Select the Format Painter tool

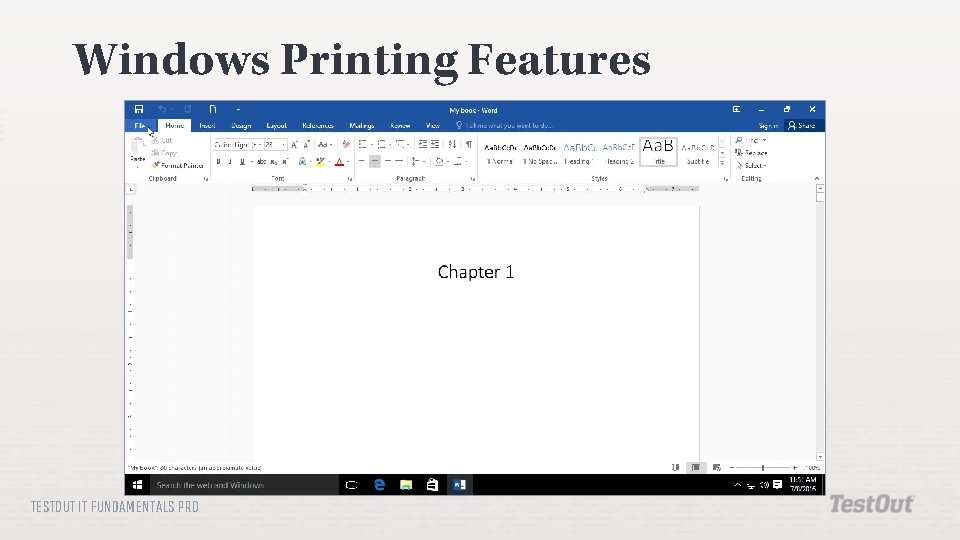pos(178,165)
